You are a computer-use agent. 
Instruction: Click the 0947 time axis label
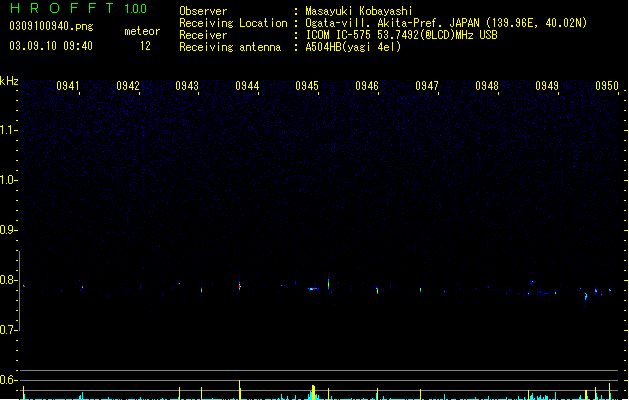tap(427, 86)
